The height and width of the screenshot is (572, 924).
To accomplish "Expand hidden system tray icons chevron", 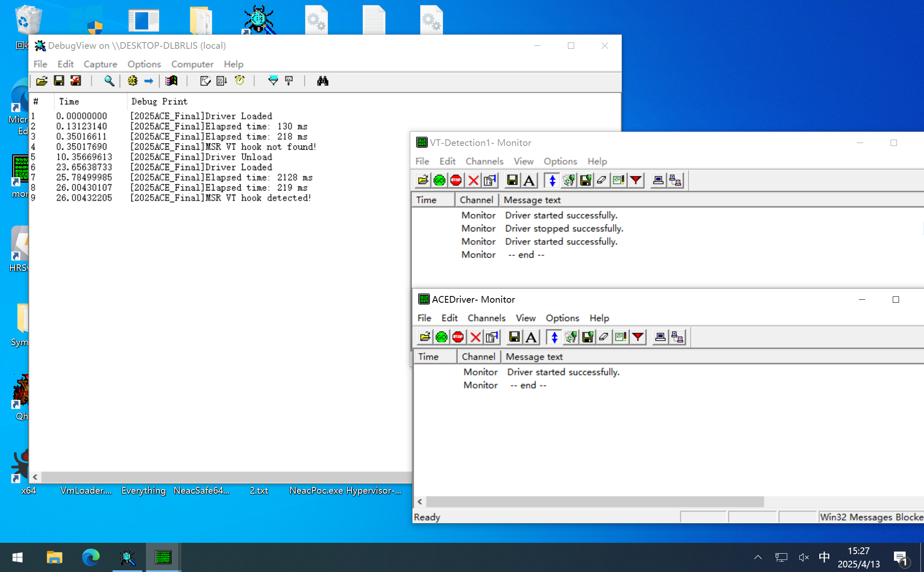I will tap(758, 557).
